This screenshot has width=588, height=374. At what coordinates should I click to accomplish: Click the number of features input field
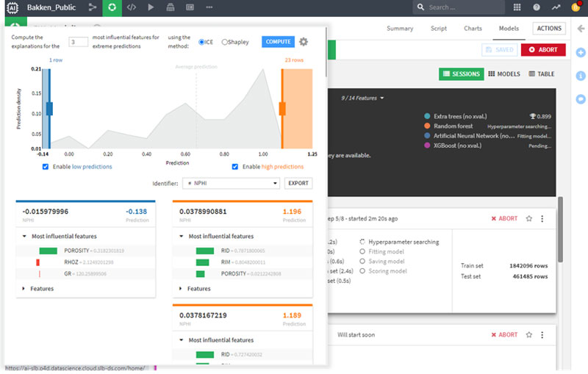click(x=78, y=42)
